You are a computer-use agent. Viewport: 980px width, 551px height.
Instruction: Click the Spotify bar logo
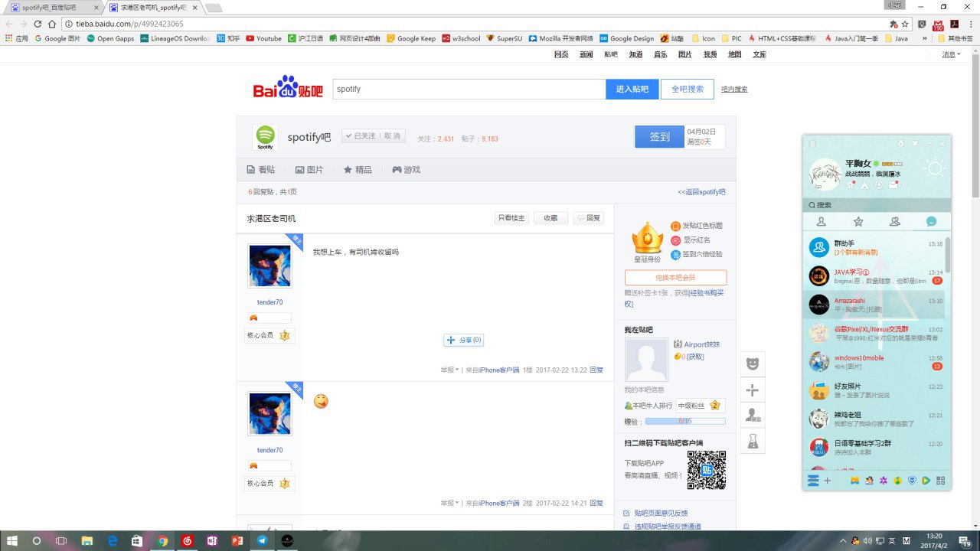coord(265,137)
